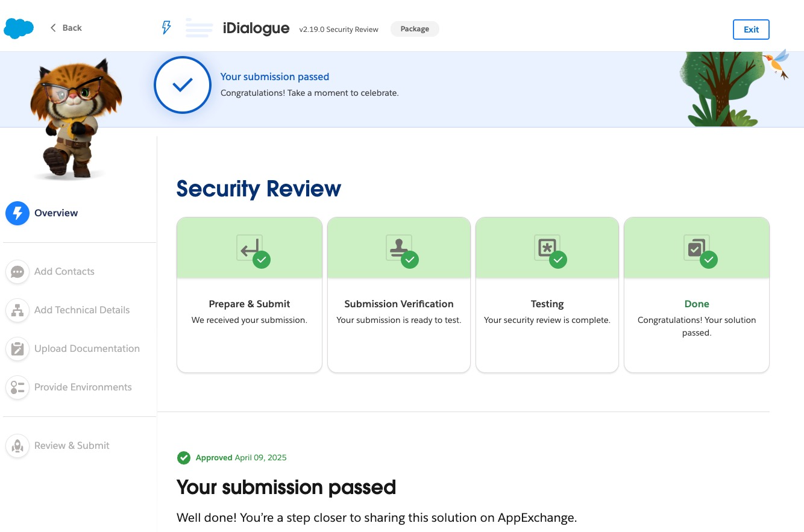The width and height of the screenshot is (804, 532).
Task: Click the Your submission passed banner heading
Action: pos(275,77)
